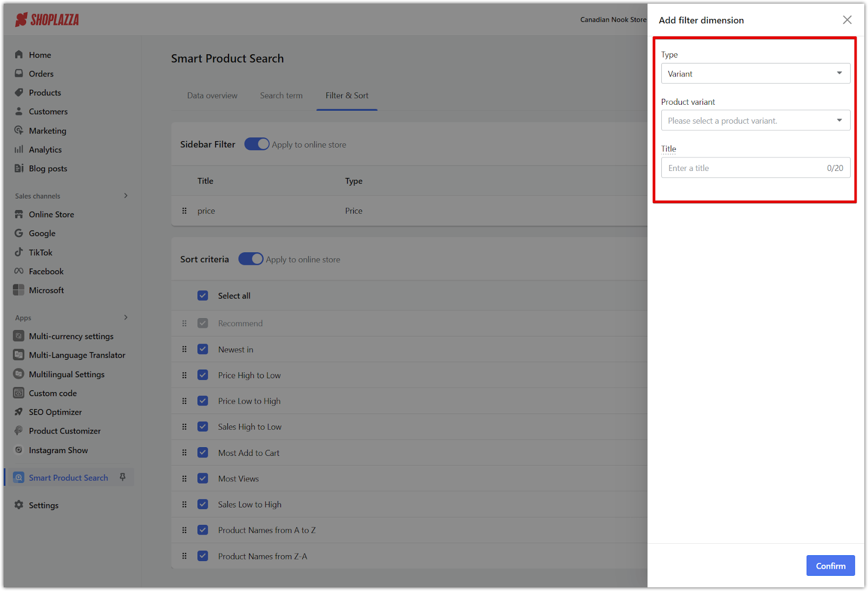Click the pin icon beside Smart Product Search
The width and height of the screenshot is (868, 591).
point(123,477)
